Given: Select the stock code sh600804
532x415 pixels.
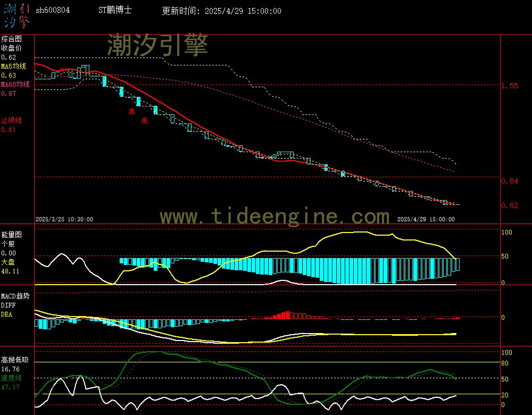Looking at the screenshot, I should pyautogui.click(x=53, y=10).
